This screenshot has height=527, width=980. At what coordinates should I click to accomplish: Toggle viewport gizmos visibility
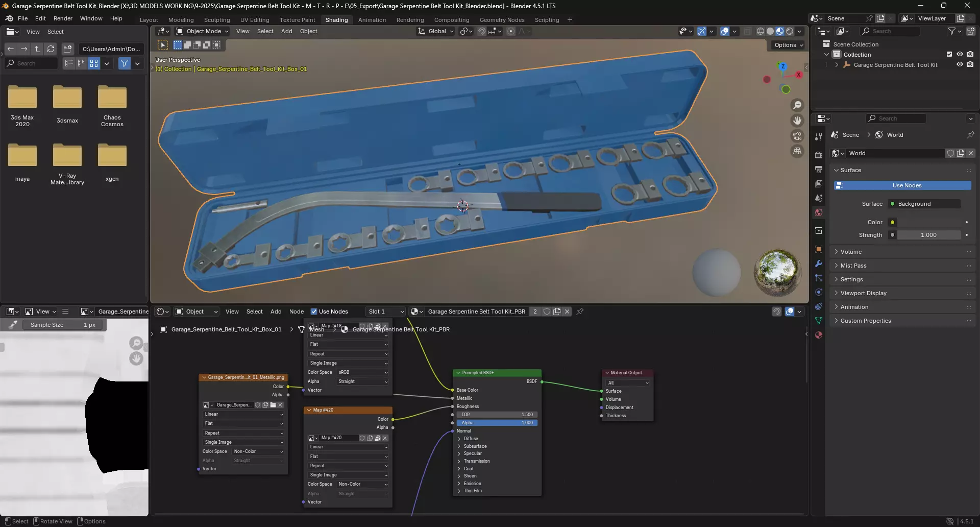pos(702,31)
